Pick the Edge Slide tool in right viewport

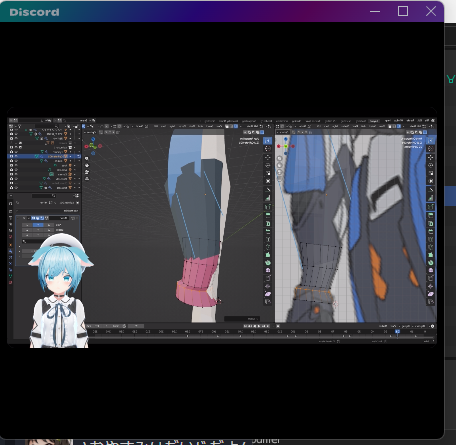(431, 279)
